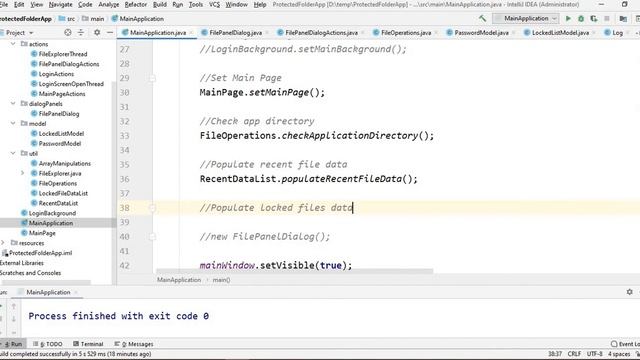Click the Stop process square icon
The width and height of the screenshot is (640, 360).
pos(607,18)
